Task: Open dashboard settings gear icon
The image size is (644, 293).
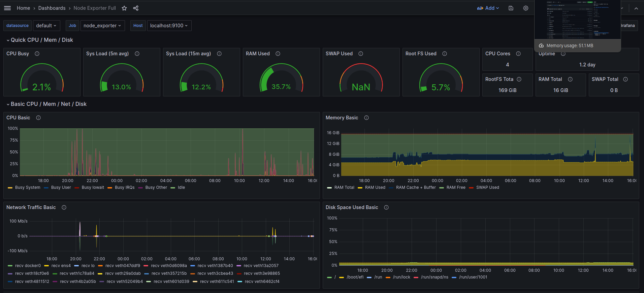Action: coord(526,8)
